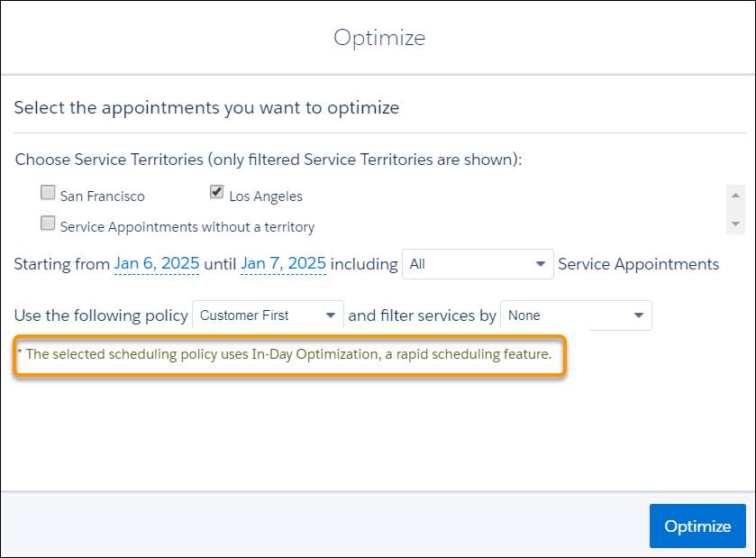Click the chevron on the Customer First policy dropdown
The image size is (756, 558).
click(x=331, y=316)
